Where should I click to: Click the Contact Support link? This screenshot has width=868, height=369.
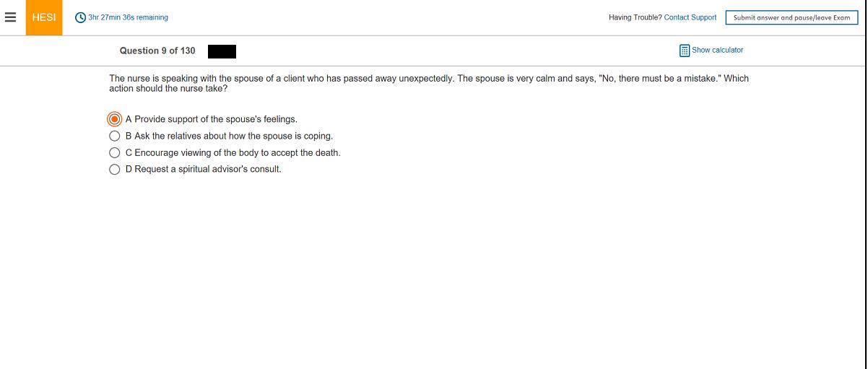click(690, 17)
